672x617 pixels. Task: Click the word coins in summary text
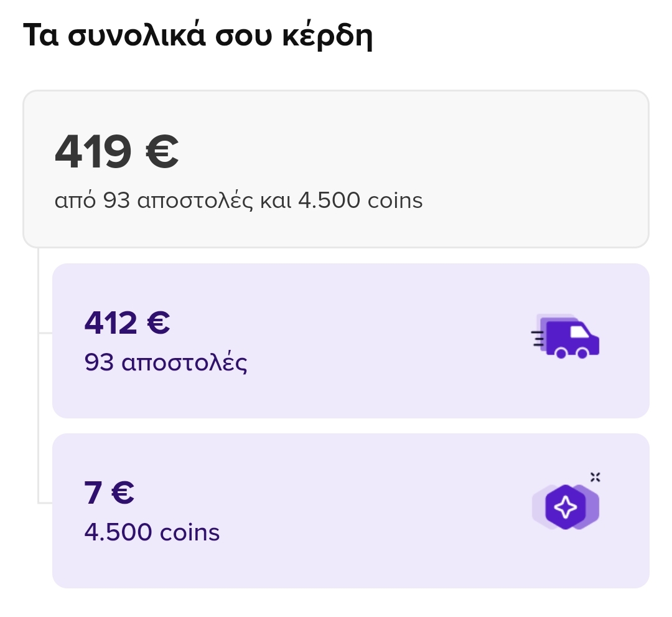(395, 200)
